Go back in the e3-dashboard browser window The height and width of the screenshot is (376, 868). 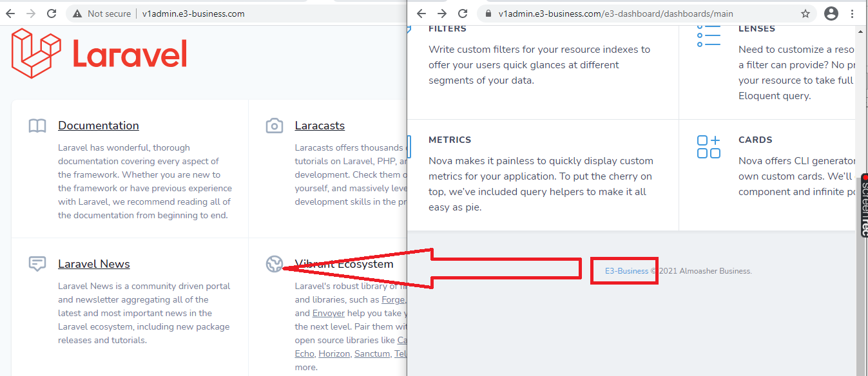click(421, 14)
